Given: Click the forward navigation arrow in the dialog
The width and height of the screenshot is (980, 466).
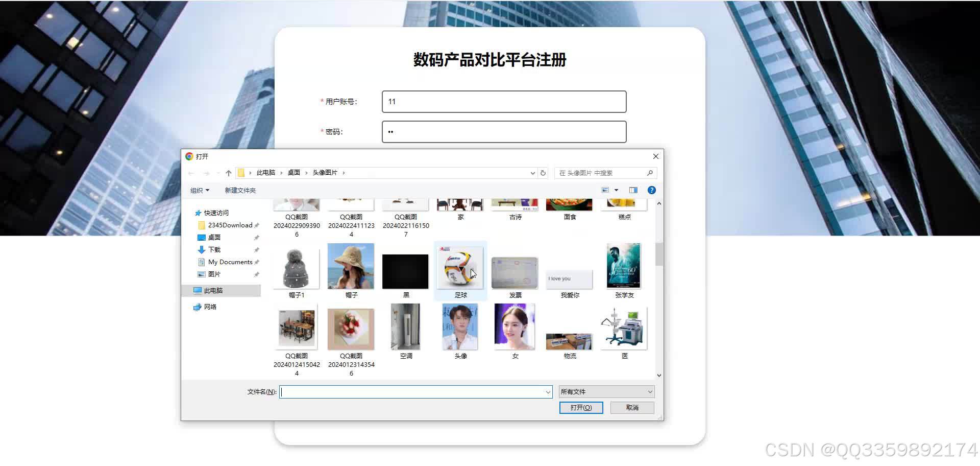Looking at the screenshot, I should point(206,173).
